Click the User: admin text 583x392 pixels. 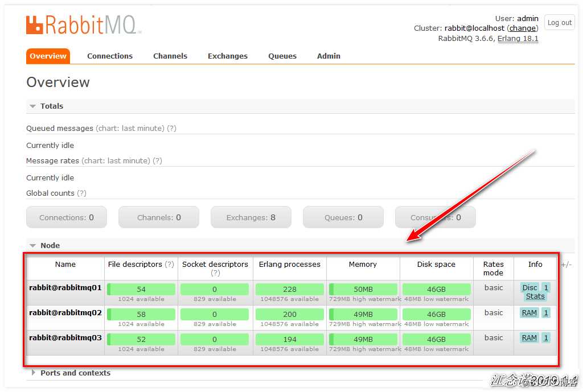516,19
